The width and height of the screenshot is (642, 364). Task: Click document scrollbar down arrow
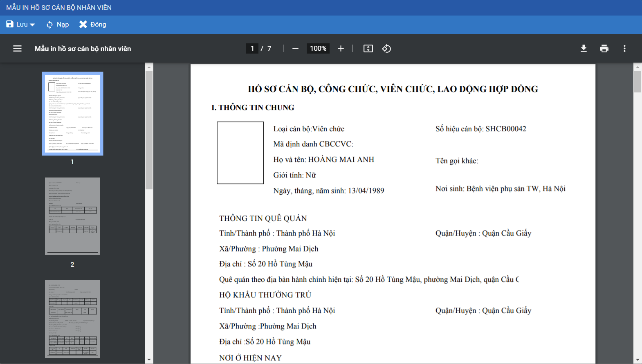(638, 360)
